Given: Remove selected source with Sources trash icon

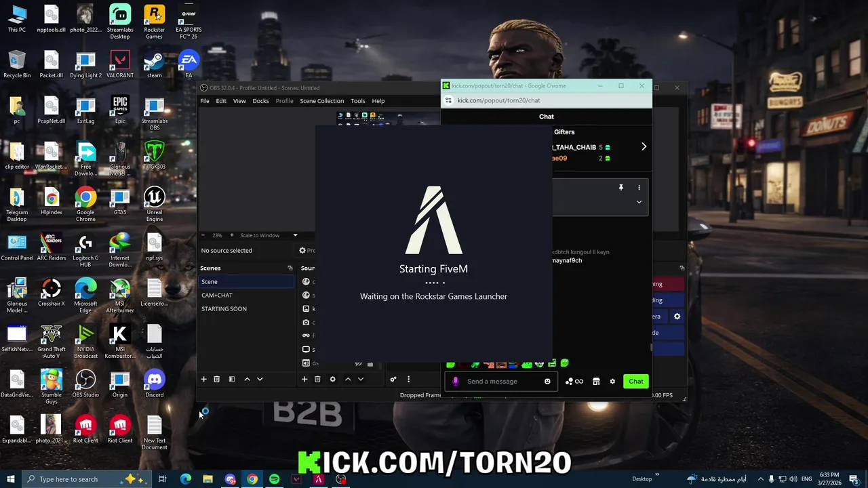Looking at the screenshot, I should pyautogui.click(x=317, y=380).
